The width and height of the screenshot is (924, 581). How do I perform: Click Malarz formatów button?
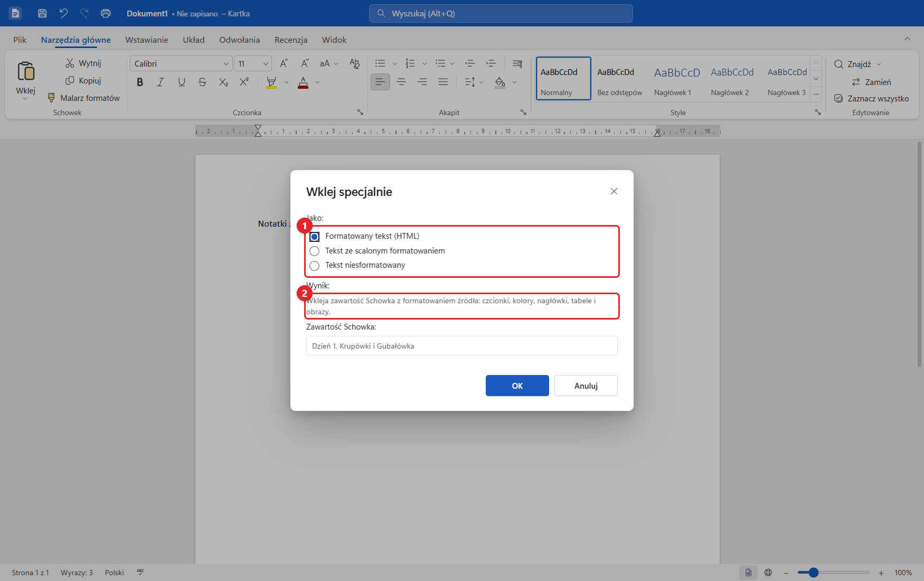[84, 98]
